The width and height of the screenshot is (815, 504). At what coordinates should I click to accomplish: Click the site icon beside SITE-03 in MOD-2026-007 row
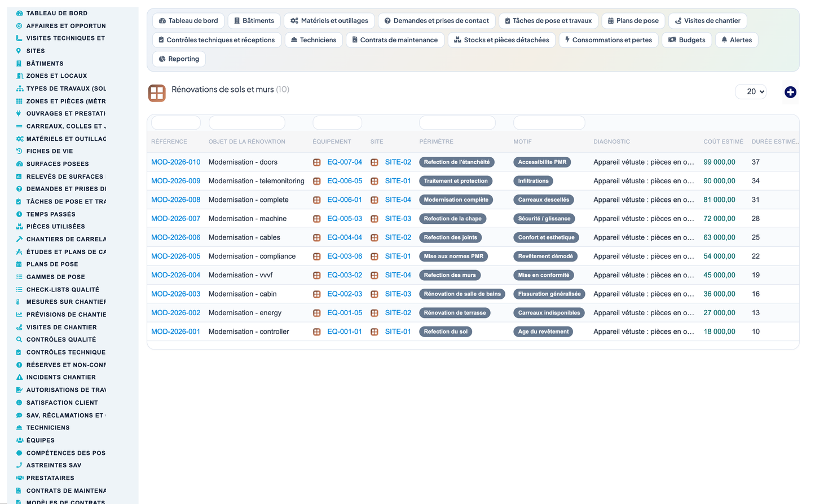(x=375, y=219)
